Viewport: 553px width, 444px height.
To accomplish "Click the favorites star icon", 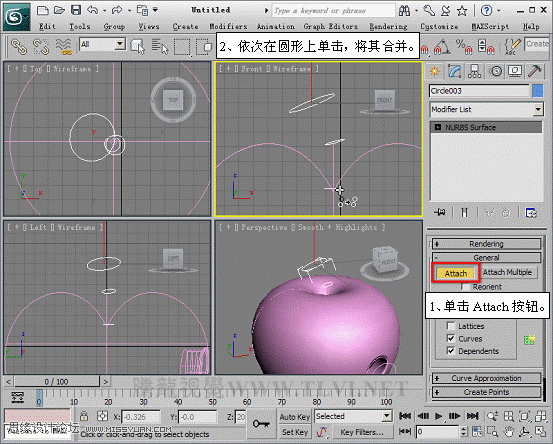I will pyautogui.click(x=462, y=11).
